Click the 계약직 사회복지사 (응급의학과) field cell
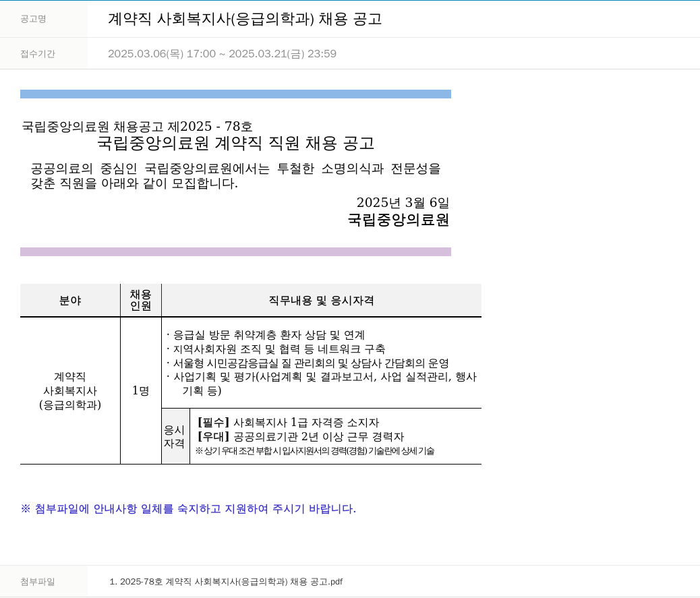 point(70,390)
